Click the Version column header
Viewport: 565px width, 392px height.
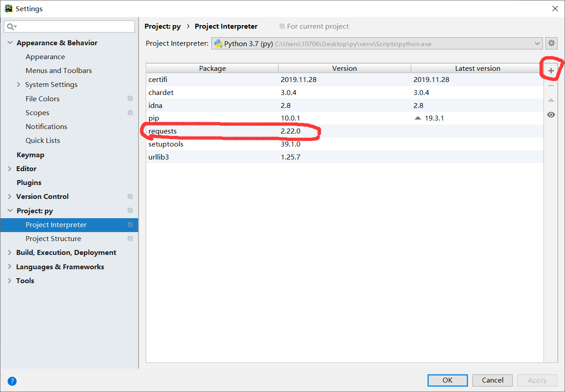[x=344, y=68]
